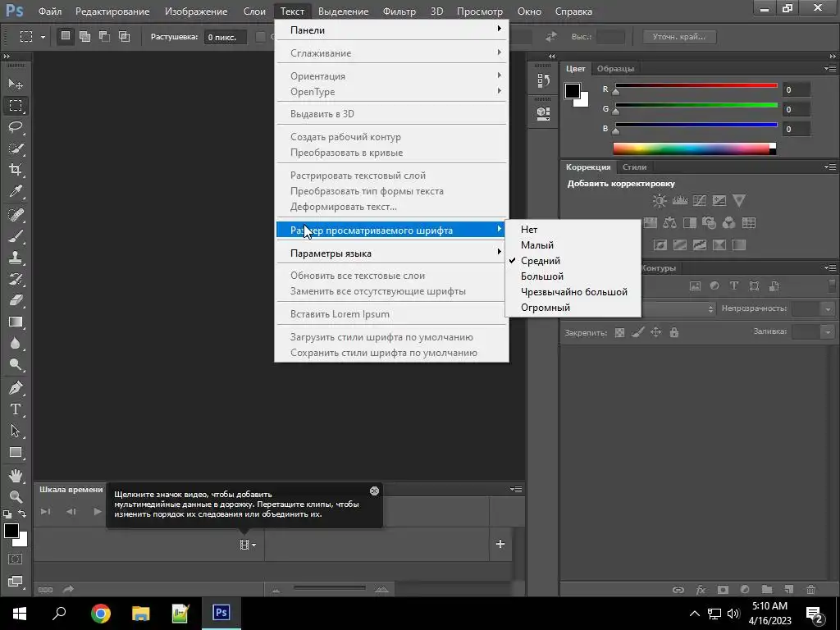840x630 pixels.
Task: Add Photo Filter adjustment icon
Action: [709, 223]
